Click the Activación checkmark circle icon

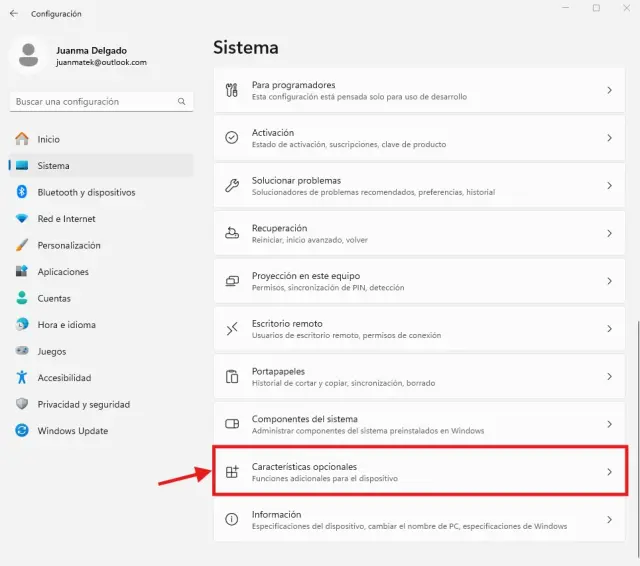click(x=232, y=138)
